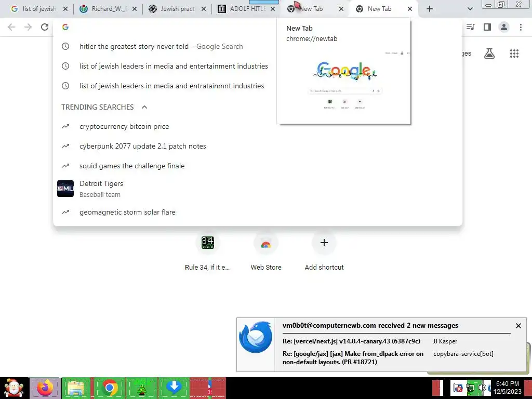Collapse the Trending Searches section

144,107
